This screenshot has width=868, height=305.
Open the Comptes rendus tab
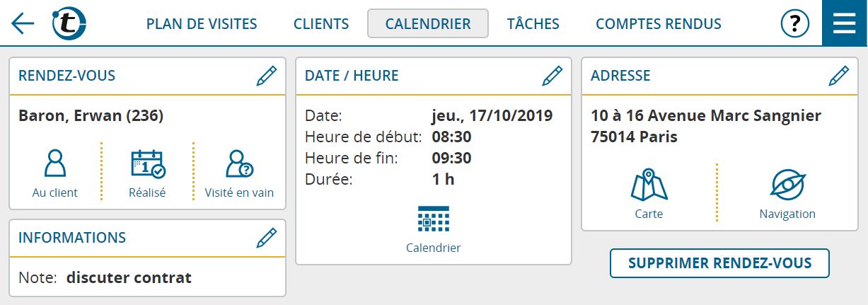659,24
